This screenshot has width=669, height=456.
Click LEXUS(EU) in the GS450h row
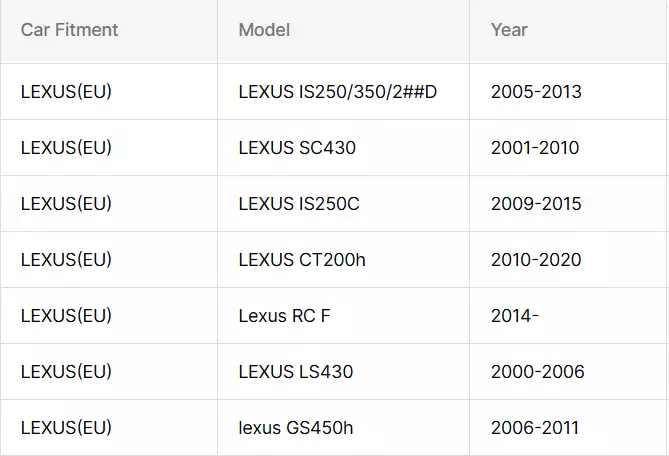[66, 428]
